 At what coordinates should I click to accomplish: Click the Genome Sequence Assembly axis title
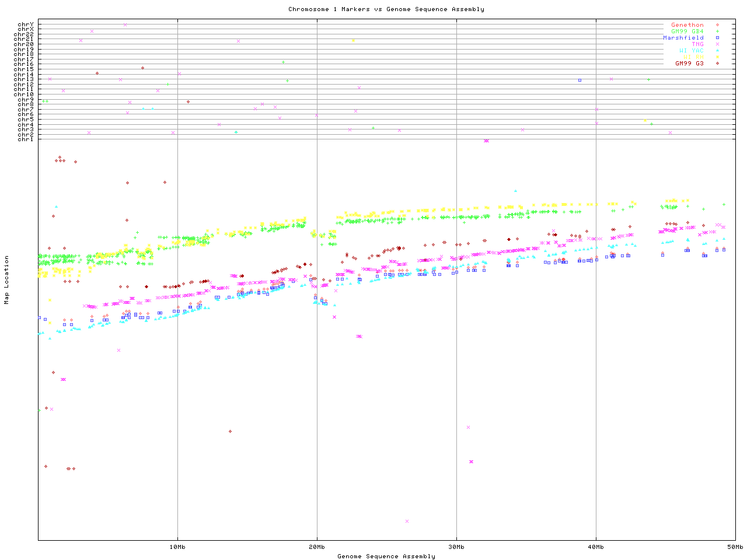pos(386,556)
